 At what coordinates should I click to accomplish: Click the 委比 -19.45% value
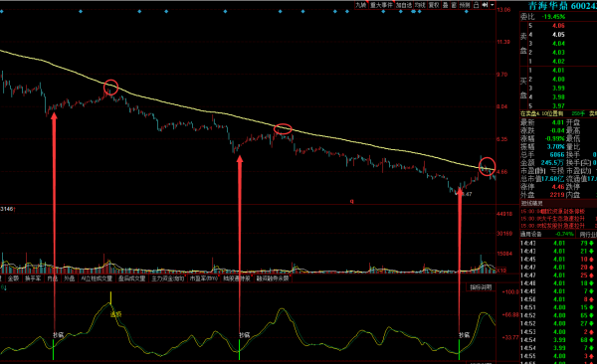[553, 17]
